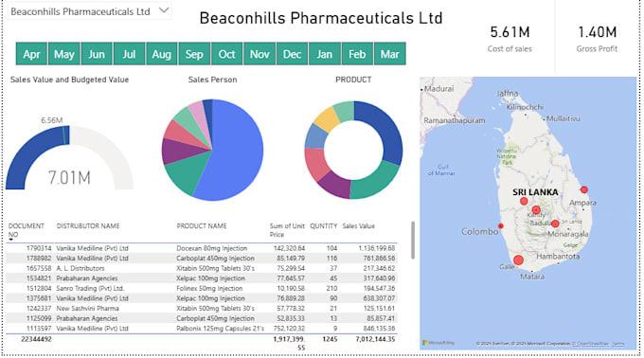Select the May month slicer button
Viewport: 644px width, 358px height.
pos(64,54)
